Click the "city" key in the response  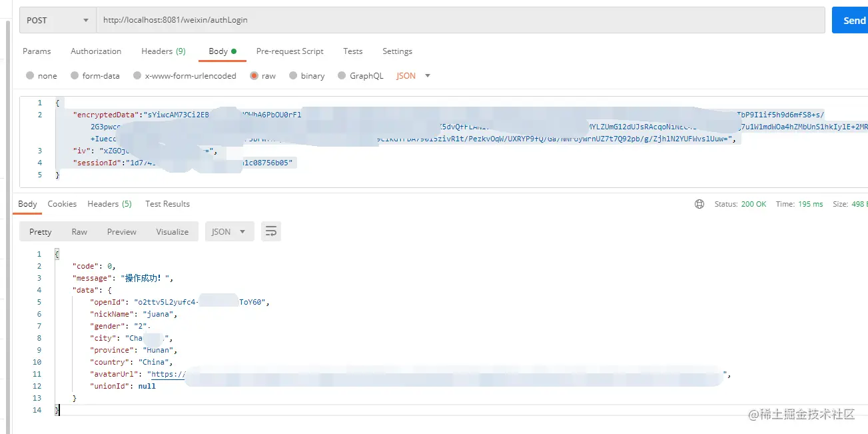(x=103, y=338)
